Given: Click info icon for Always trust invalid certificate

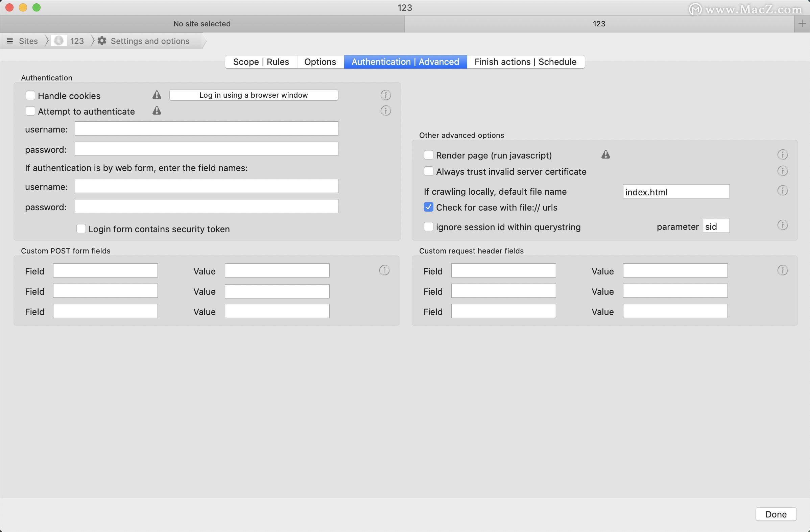Looking at the screenshot, I should (782, 171).
